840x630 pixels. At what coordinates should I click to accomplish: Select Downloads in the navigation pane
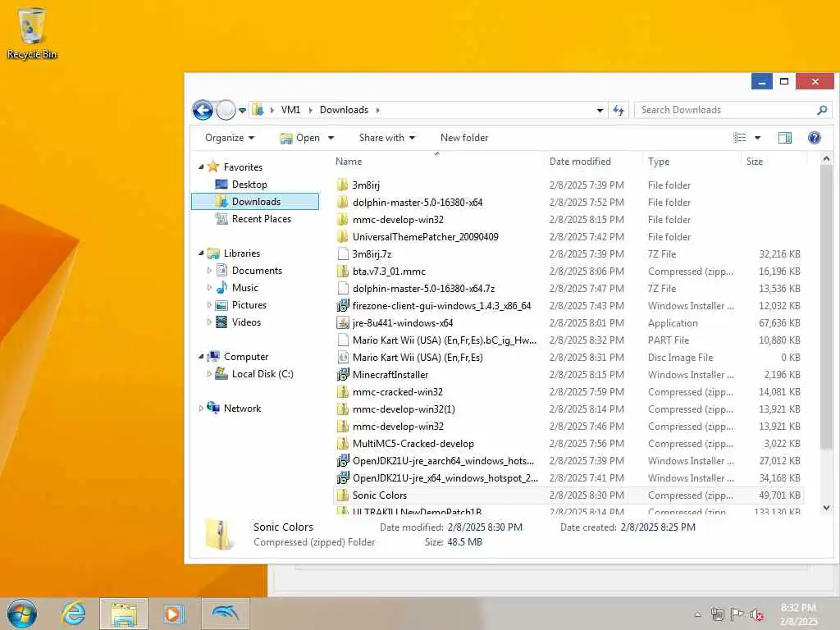(255, 202)
